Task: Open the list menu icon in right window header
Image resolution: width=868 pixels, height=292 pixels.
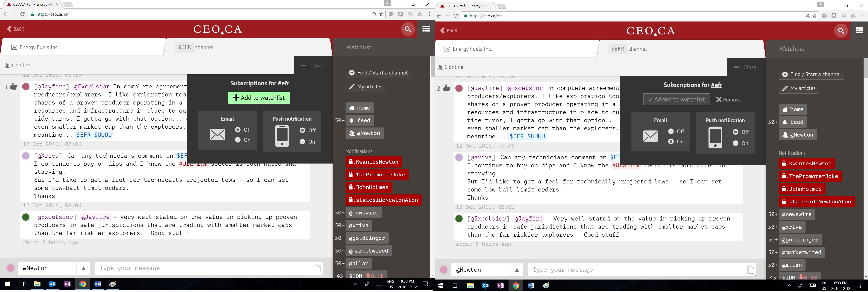Action: (x=859, y=31)
